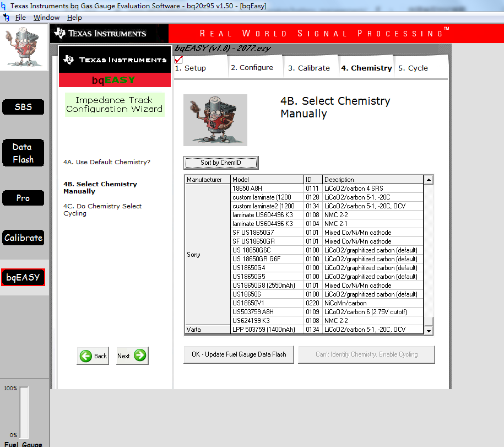The width and height of the screenshot is (504, 447).
Task: Click LiCoO2/carbon 4 SRS description cell
Action: (x=373, y=189)
